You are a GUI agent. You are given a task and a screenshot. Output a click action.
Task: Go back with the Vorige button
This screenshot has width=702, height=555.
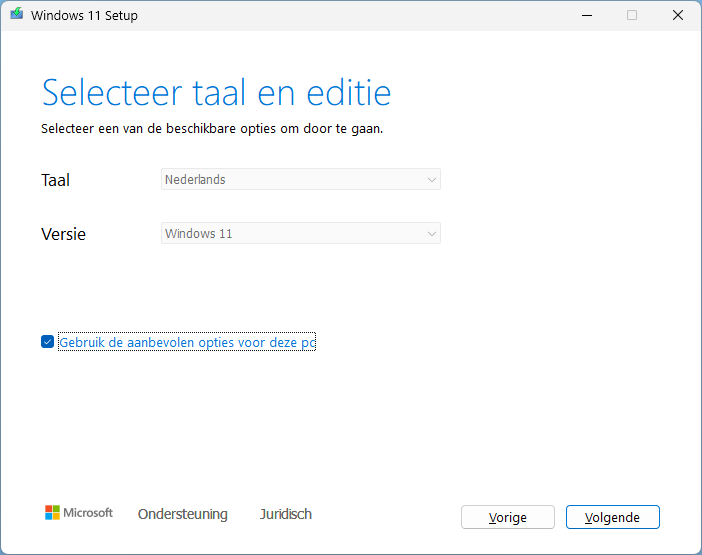point(507,517)
